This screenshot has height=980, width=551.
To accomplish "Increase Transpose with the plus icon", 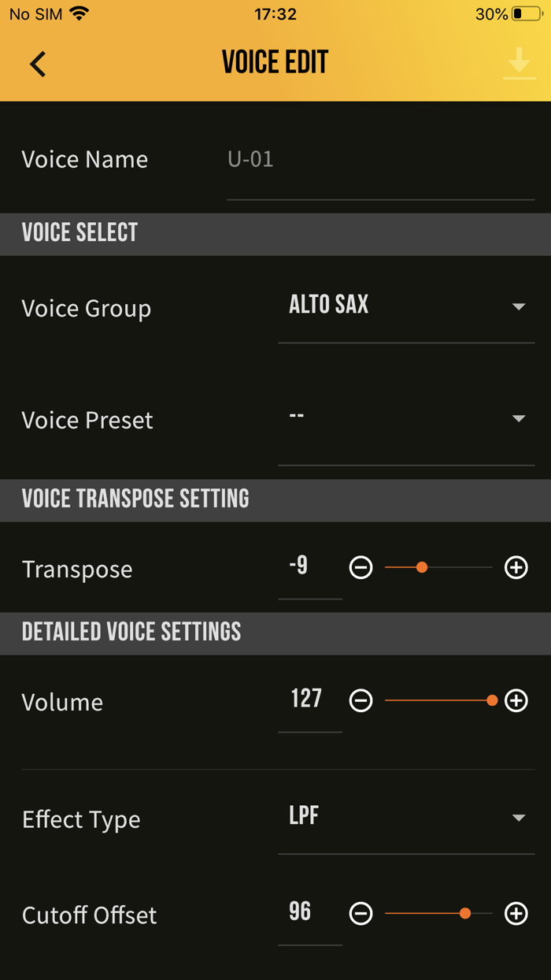I will [516, 566].
